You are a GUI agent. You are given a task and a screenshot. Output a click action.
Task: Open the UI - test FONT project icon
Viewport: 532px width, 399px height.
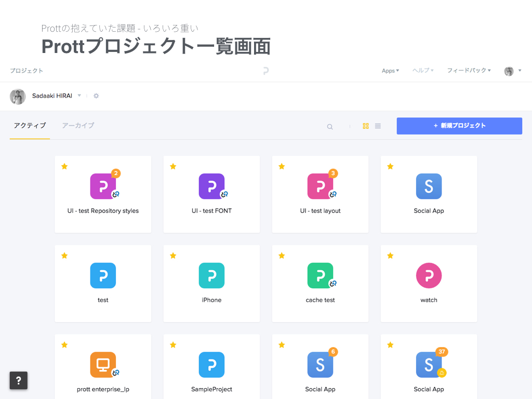click(x=211, y=187)
